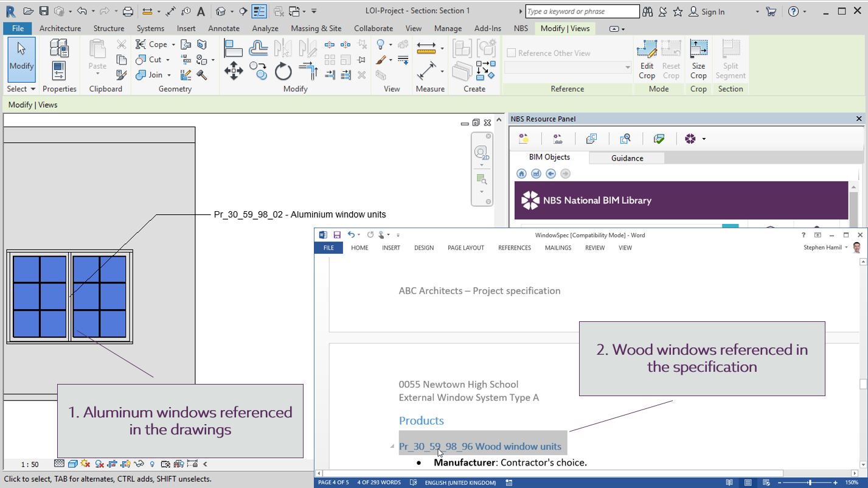Select the Copy tool
This screenshot has width=868, height=488.
259,71
